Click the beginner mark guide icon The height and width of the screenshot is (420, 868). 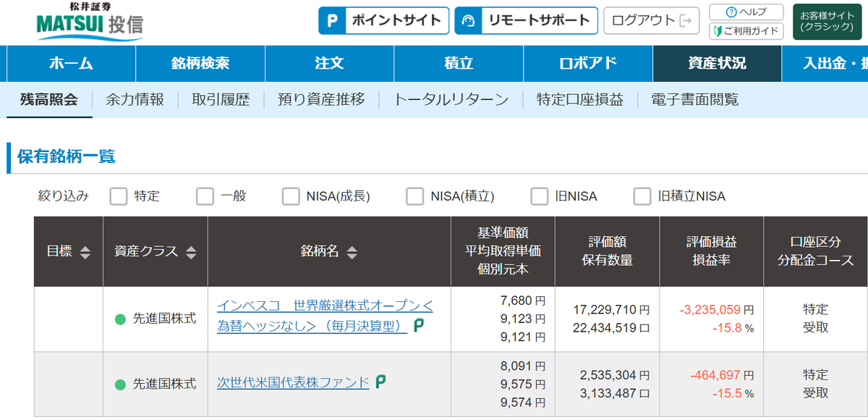point(718,30)
